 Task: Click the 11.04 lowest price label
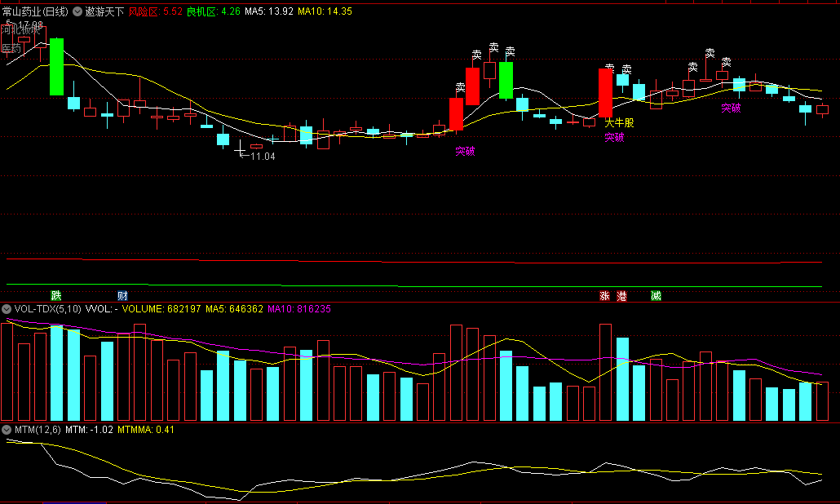[263, 157]
